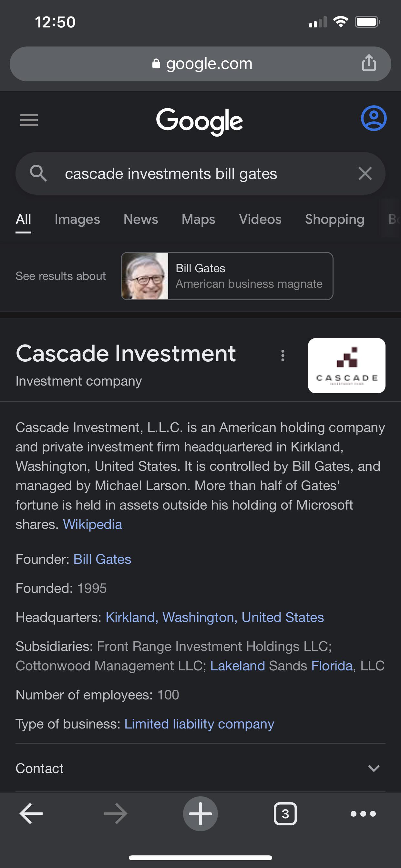This screenshot has height=868, width=401.
Task: Open the Google account profile icon
Action: click(x=373, y=118)
